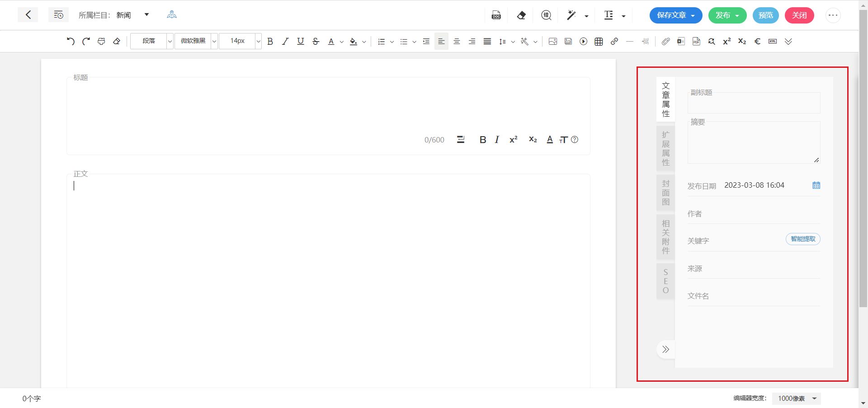Click the insert hyperlink icon
Screen dimensions: 868x408
point(614,42)
